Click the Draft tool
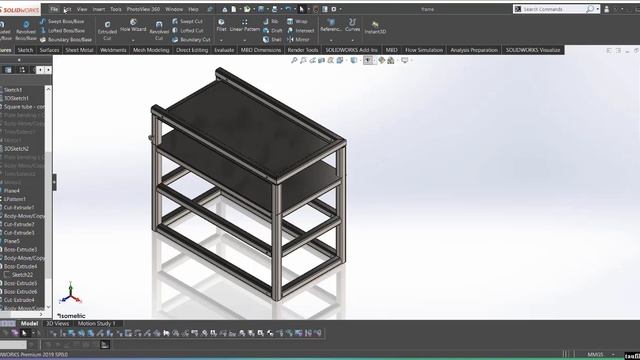This screenshot has height=360, width=640. pyautogui.click(x=273, y=31)
